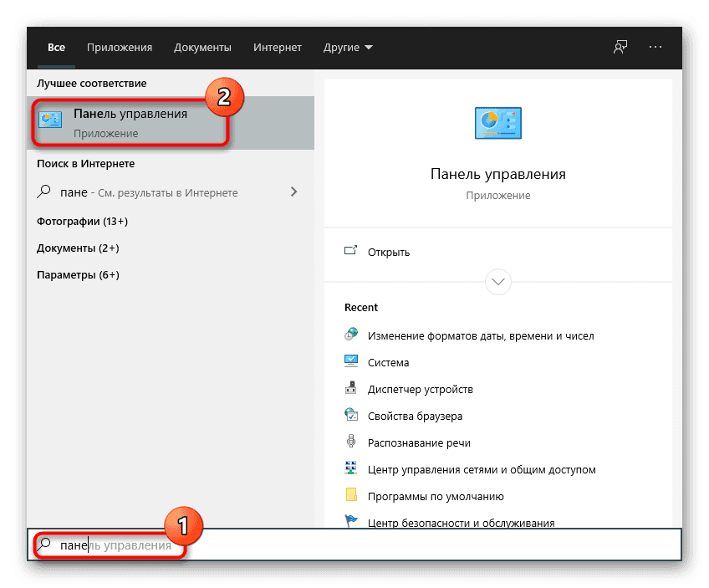The height and width of the screenshot is (588, 709).
Task: Expand the chevron below Открыть
Action: point(497,282)
